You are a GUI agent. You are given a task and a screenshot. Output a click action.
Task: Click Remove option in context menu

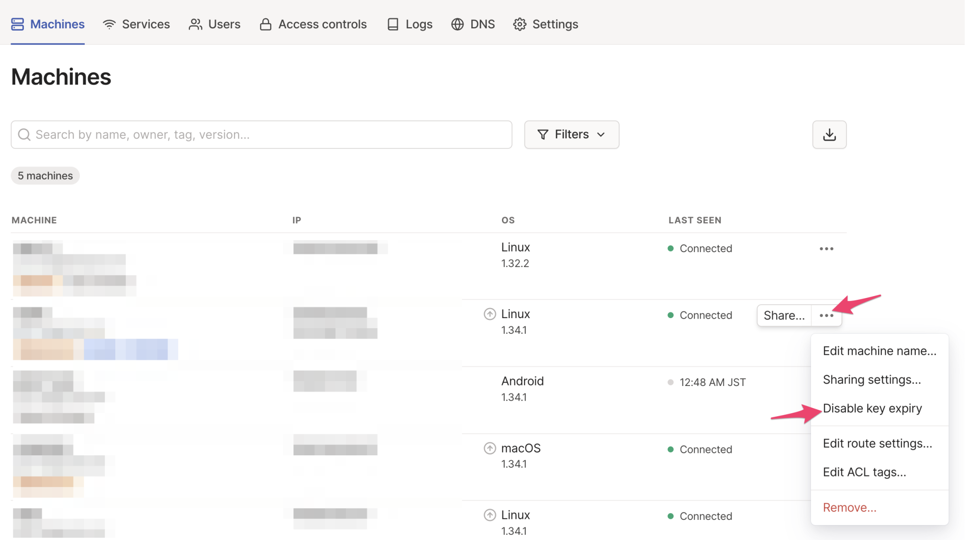point(849,508)
